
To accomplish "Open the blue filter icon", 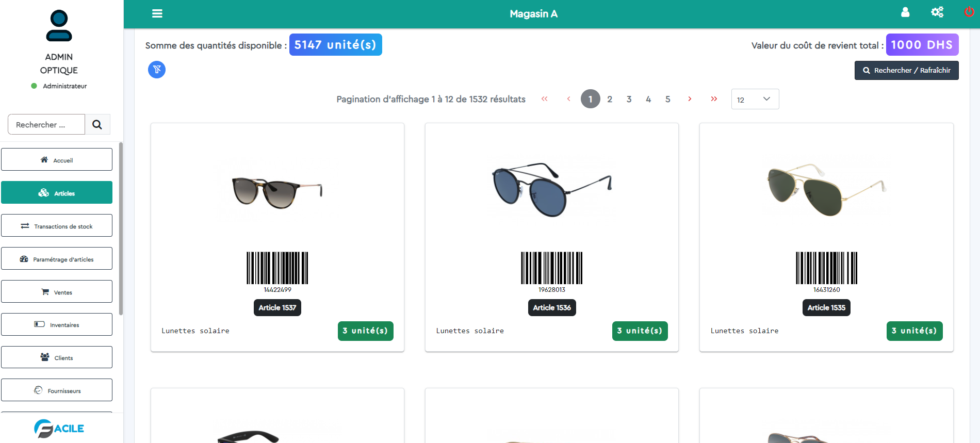I will click(157, 70).
